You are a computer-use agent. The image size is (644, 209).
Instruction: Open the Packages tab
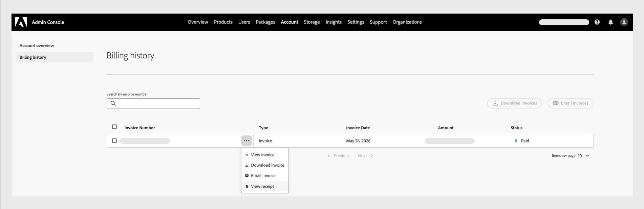(x=265, y=22)
